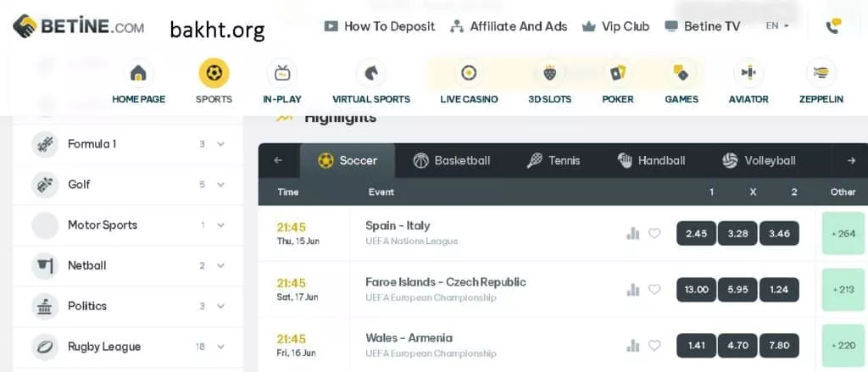Select the Tennis highlights tab

(554, 160)
